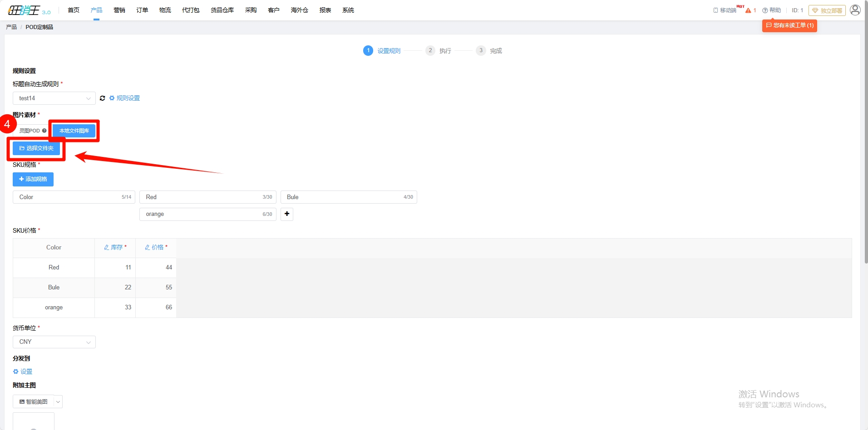Click the refresh icon beside test14 dropdown

(x=103, y=98)
